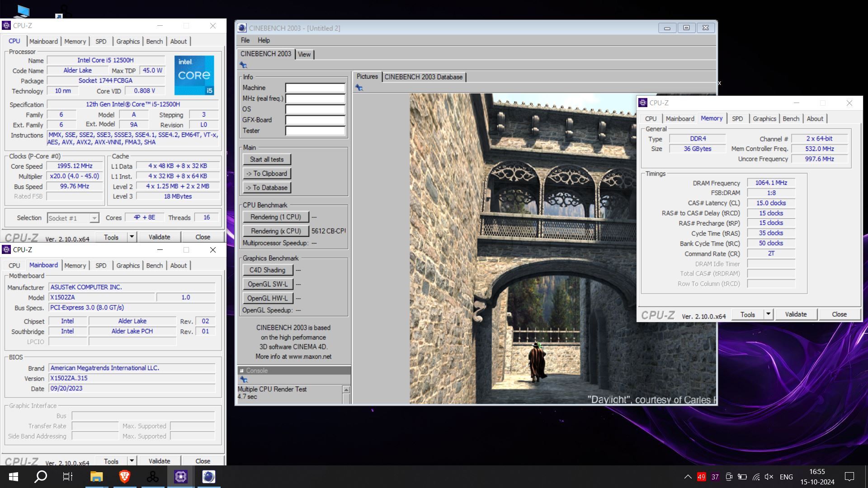Open Memory tab in top-left CPU-Z

(75, 41)
